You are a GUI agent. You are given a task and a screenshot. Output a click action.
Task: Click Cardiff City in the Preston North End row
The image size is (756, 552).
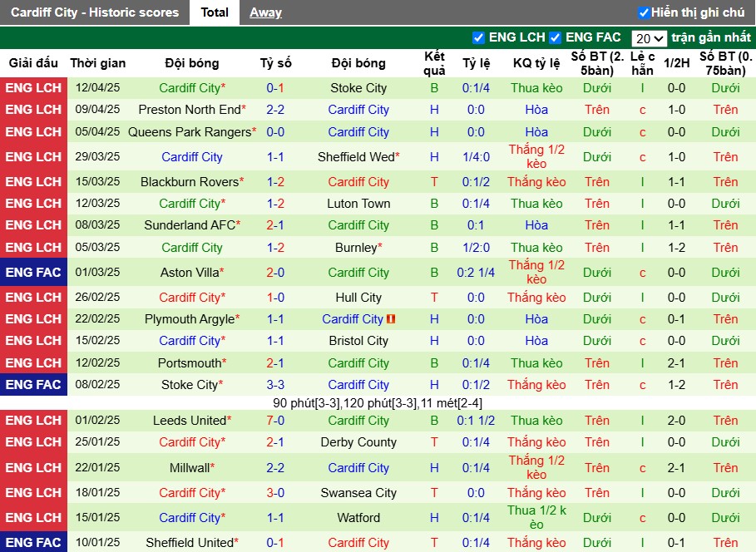coord(358,110)
